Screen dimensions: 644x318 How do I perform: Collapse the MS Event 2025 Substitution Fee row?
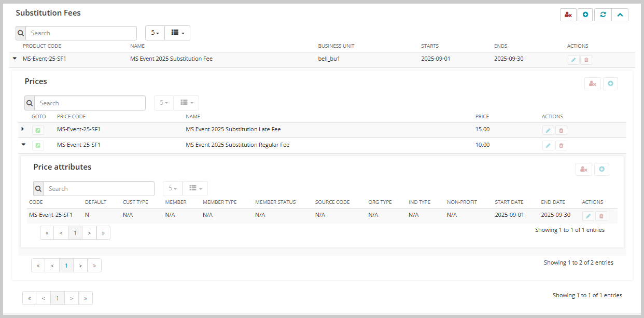[x=15, y=59]
